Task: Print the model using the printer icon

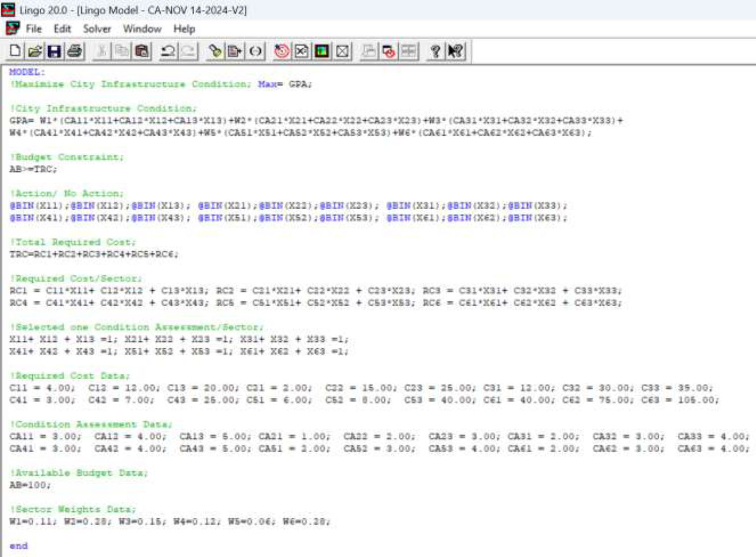Action: coord(75,51)
